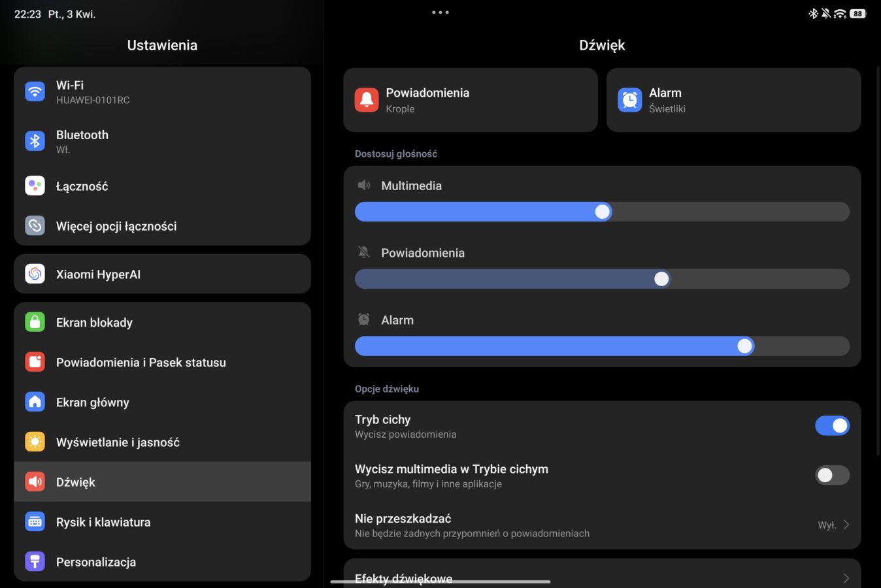This screenshot has width=881, height=588.
Task: Tap the red notification bell icon
Action: click(x=367, y=100)
